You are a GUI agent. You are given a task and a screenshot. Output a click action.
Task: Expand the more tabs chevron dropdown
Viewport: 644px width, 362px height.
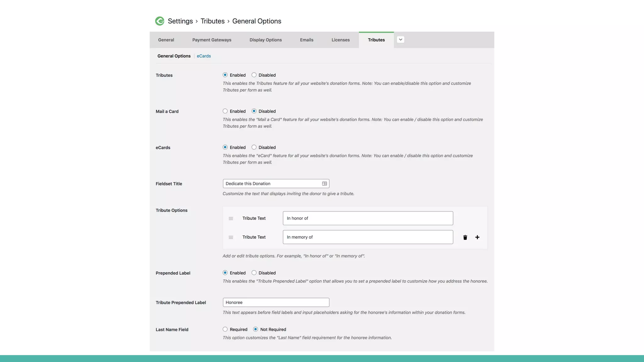401,40
